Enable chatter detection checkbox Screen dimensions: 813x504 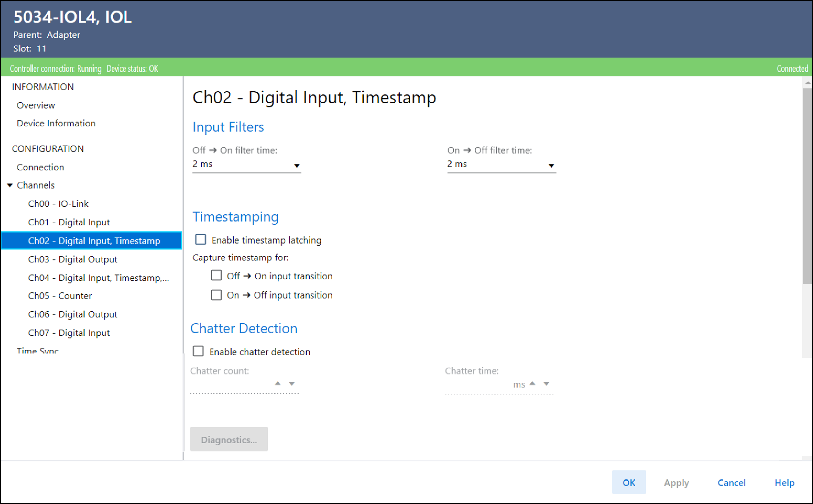[x=198, y=351]
